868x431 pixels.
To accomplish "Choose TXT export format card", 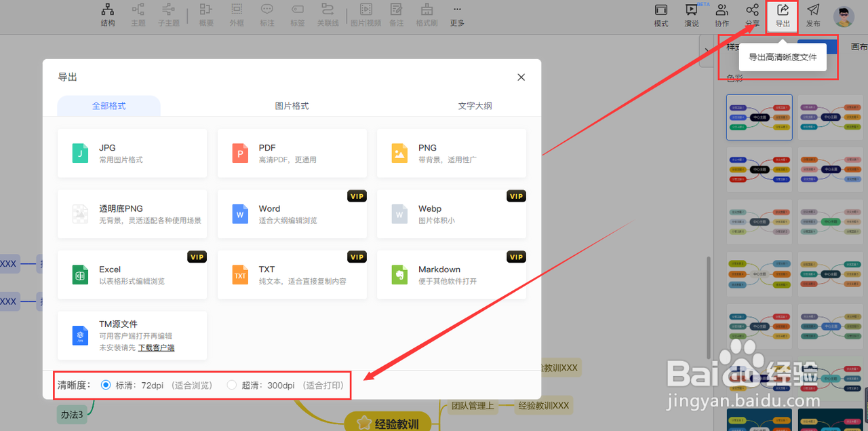I will tap(292, 275).
